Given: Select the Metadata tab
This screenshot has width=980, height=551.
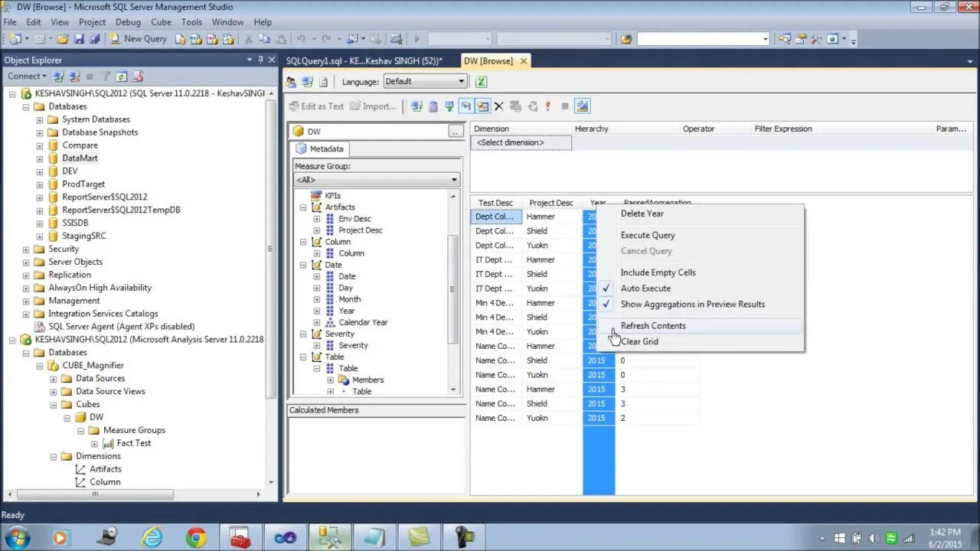Looking at the screenshot, I should [x=320, y=149].
